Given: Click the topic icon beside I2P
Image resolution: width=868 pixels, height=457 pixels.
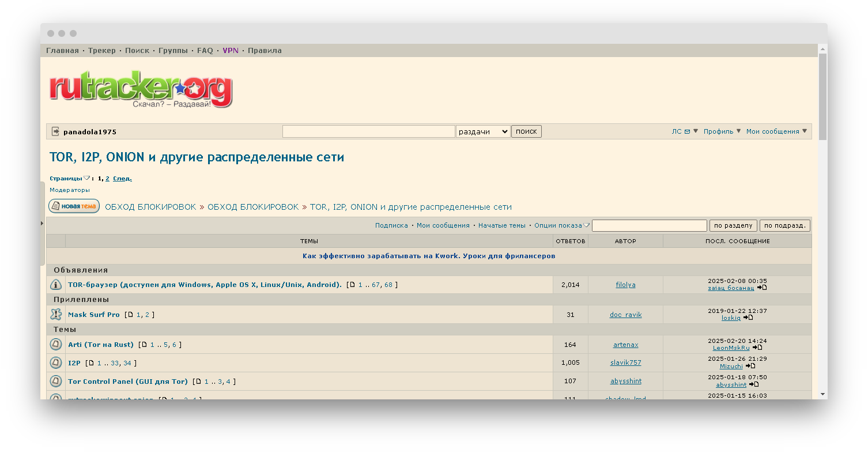Looking at the screenshot, I should click(x=56, y=363).
